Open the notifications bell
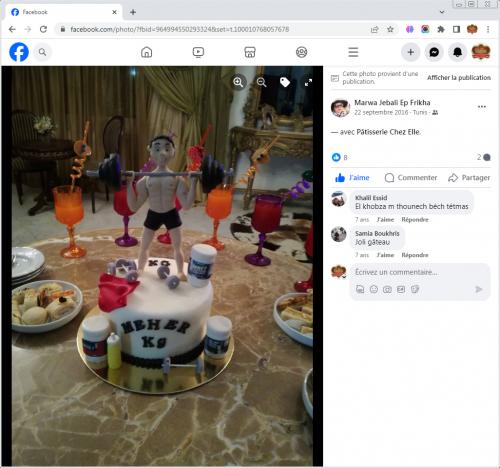Screen dimensions: 500x468 458,52
